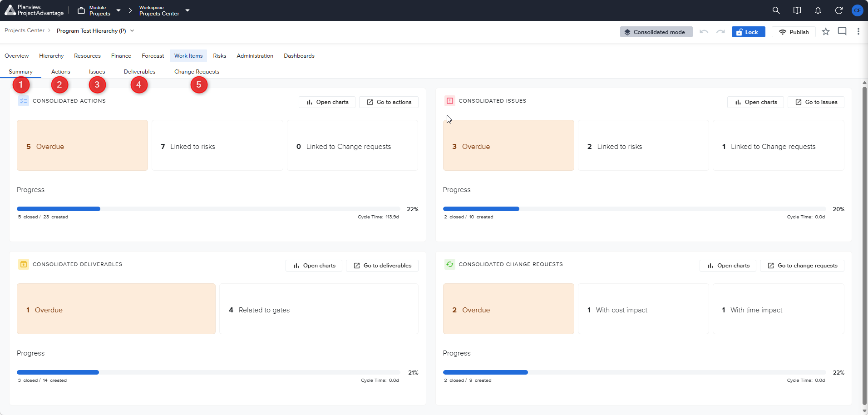Screen dimensions: 868x415
Task: Open charts for Consolidated Issues
Action: coord(756,102)
